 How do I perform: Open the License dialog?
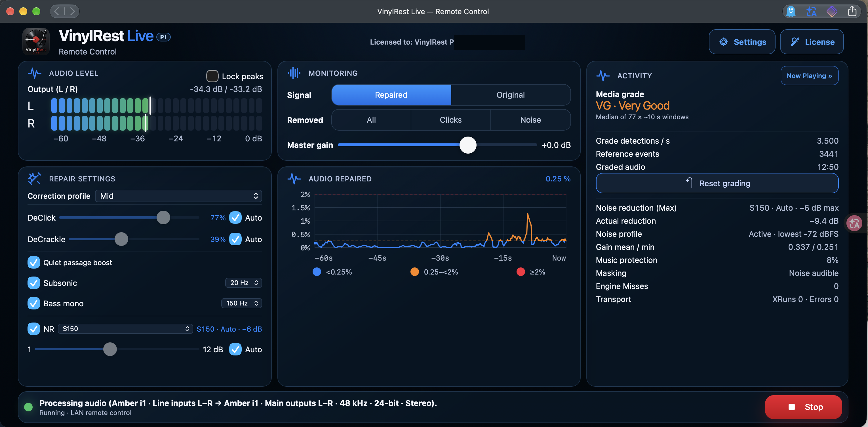[812, 42]
